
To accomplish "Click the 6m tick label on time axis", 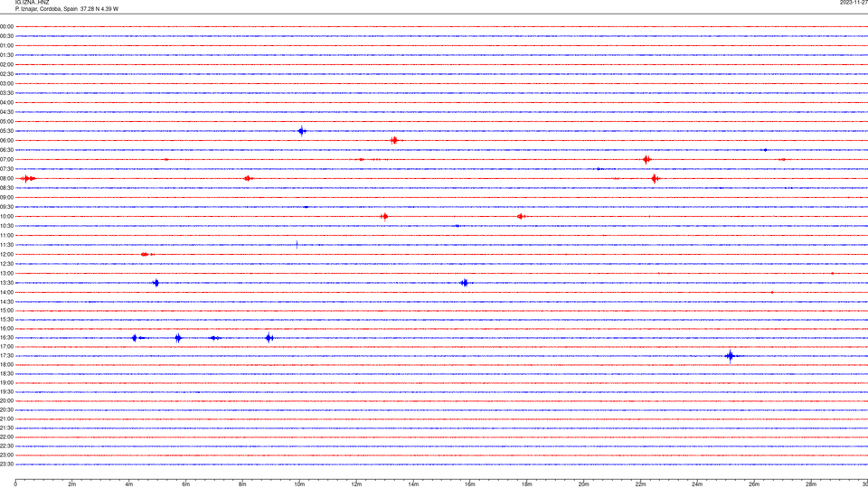I will (x=186, y=484).
